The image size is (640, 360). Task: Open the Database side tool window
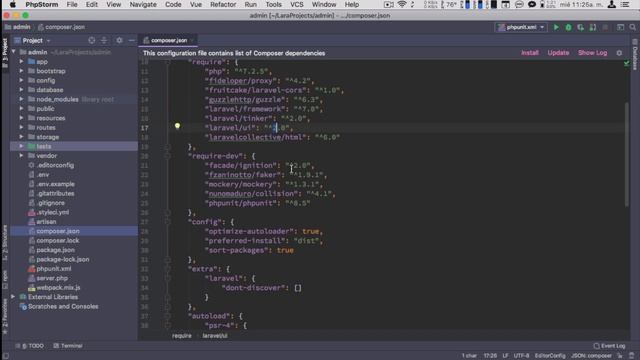pyautogui.click(x=635, y=54)
